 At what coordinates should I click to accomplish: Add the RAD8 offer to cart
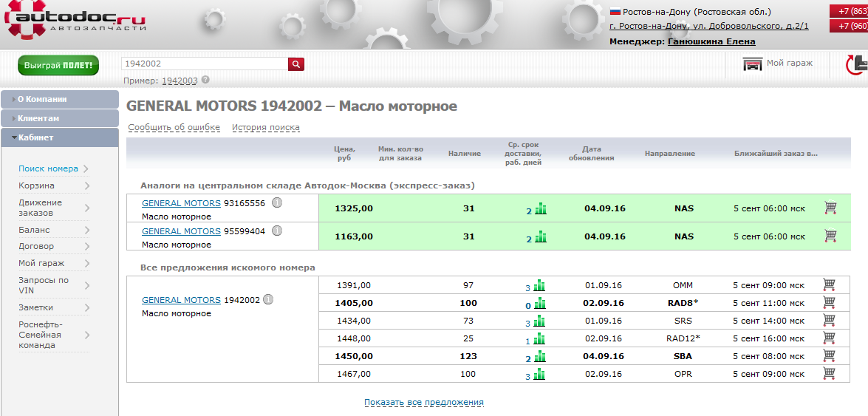pos(829,303)
